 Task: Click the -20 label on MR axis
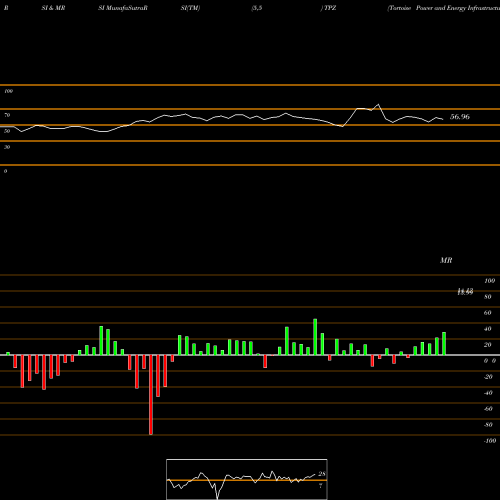488,377
